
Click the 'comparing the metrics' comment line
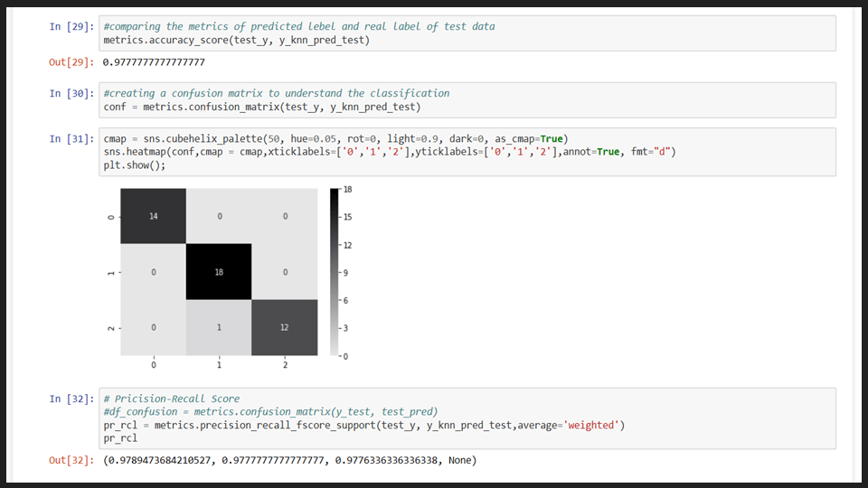[299, 26]
